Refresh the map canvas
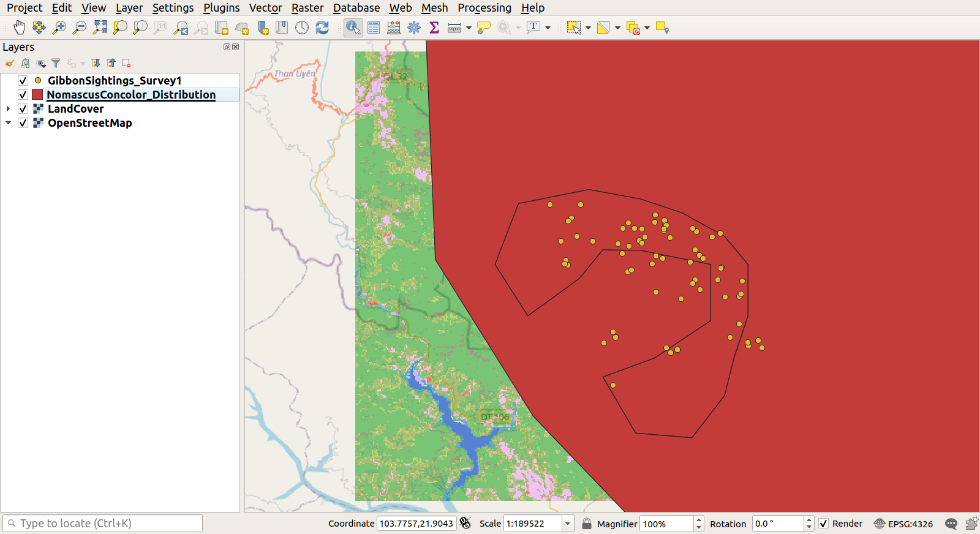This screenshot has width=980, height=534. pos(322,28)
